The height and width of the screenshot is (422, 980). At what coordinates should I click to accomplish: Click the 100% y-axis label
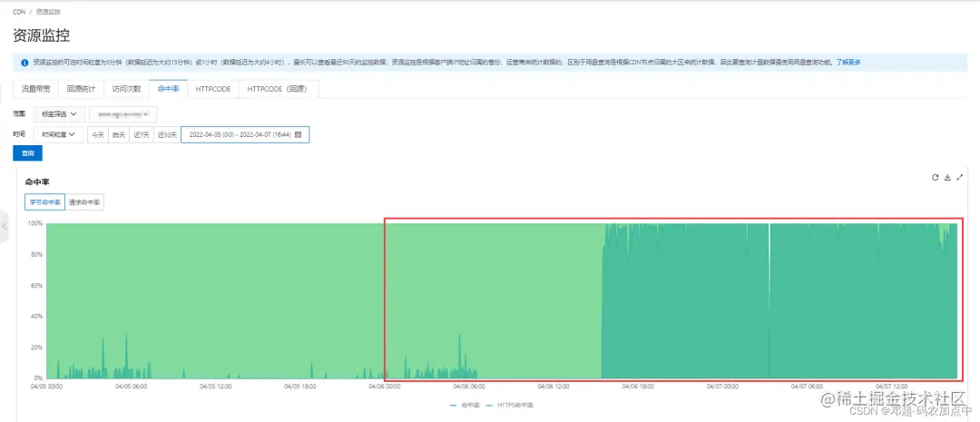click(x=34, y=222)
